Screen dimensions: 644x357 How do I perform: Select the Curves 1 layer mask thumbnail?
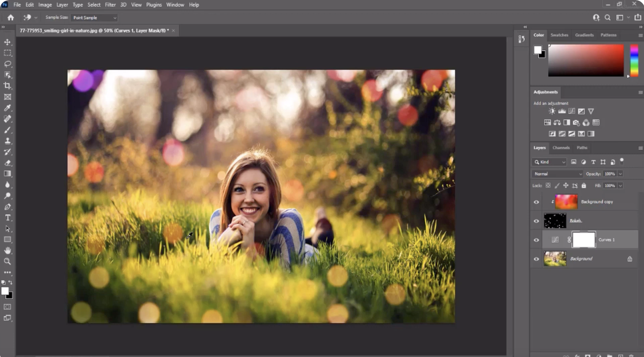(584, 240)
